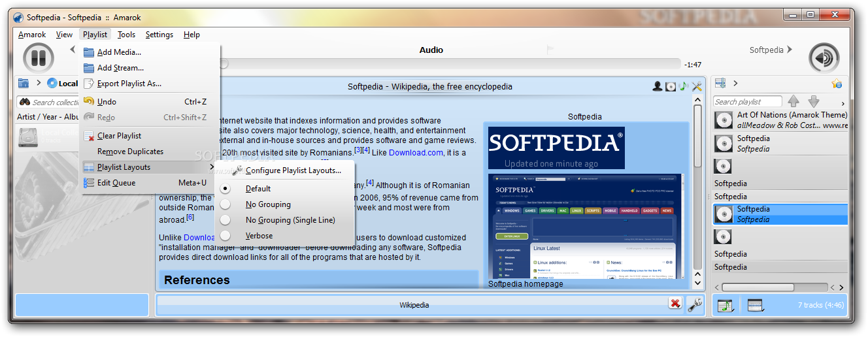Click the cover disc of Art Of Nations track
868x337 pixels.
[723, 120]
